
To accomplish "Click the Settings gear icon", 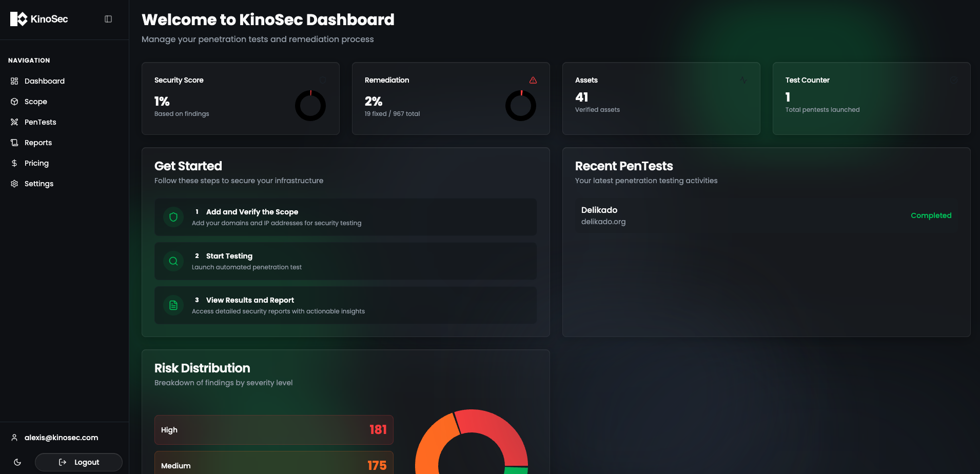I will [x=14, y=184].
